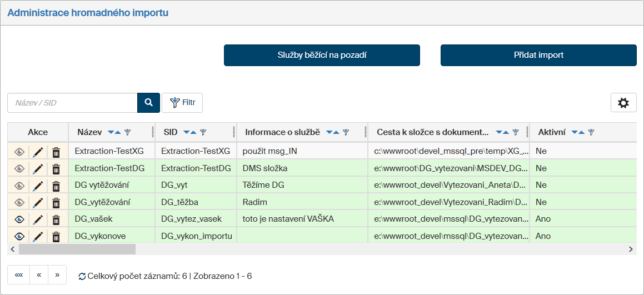Sort the Aktivní column using sort arrows
This screenshot has width=644, height=295.
(x=578, y=132)
